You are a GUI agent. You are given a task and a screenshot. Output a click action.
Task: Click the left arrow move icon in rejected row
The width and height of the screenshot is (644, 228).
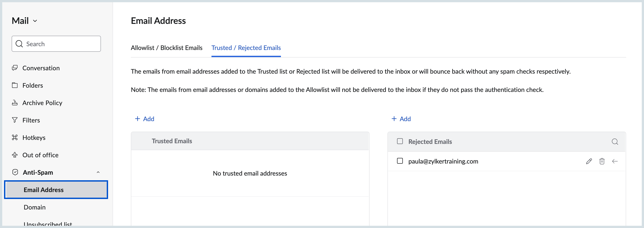coord(615,161)
